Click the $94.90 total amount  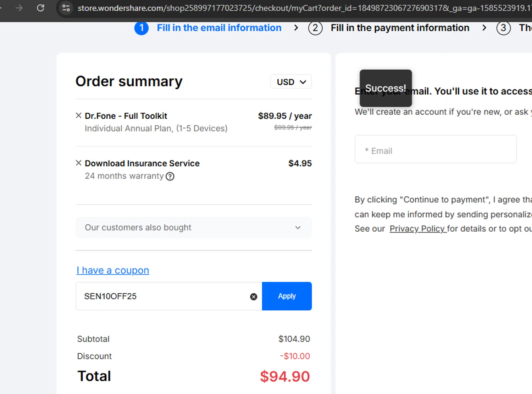tap(285, 376)
